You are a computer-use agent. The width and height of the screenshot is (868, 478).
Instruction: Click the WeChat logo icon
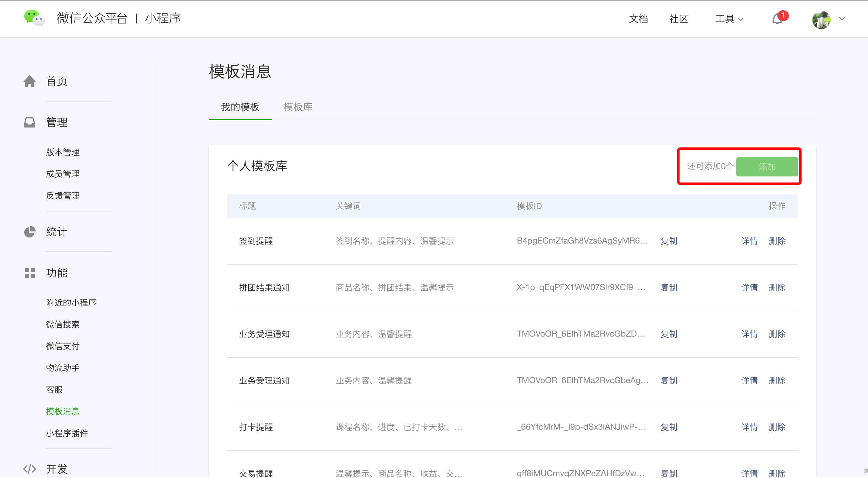(x=34, y=18)
